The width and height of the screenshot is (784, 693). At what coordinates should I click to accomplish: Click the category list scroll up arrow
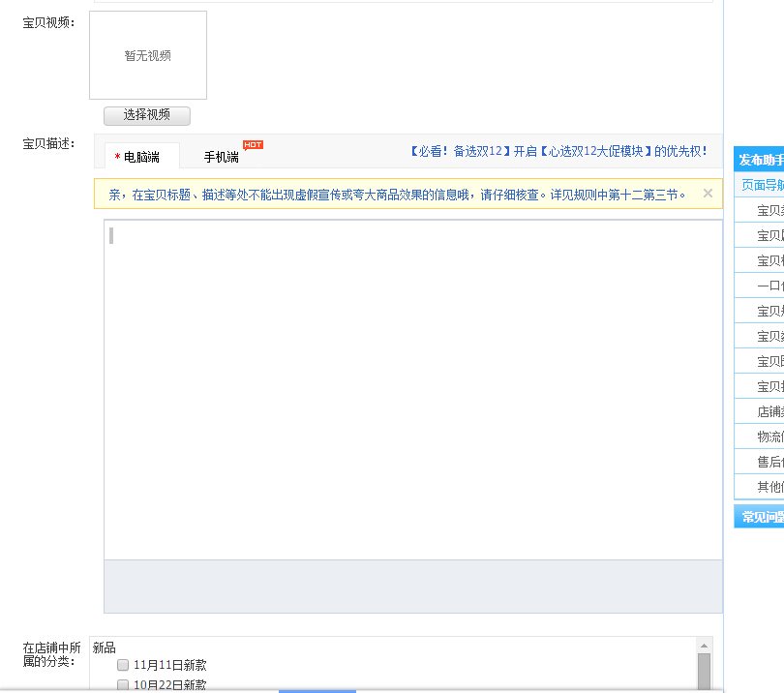pos(704,645)
